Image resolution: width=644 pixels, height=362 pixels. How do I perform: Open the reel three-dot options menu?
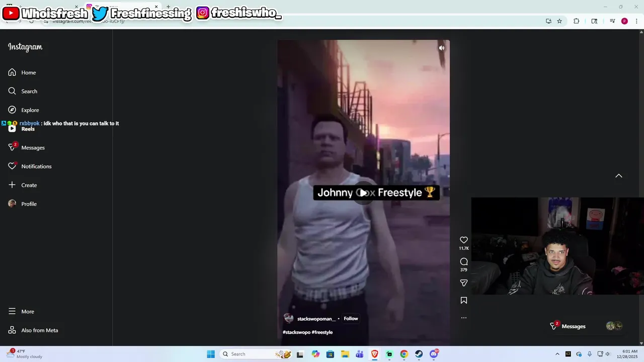tap(464, 318)
